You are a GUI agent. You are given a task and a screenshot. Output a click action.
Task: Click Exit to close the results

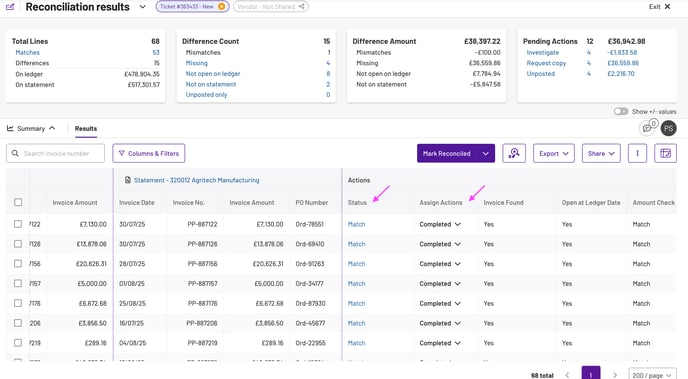pyautogui.click(x=660, y=7)
